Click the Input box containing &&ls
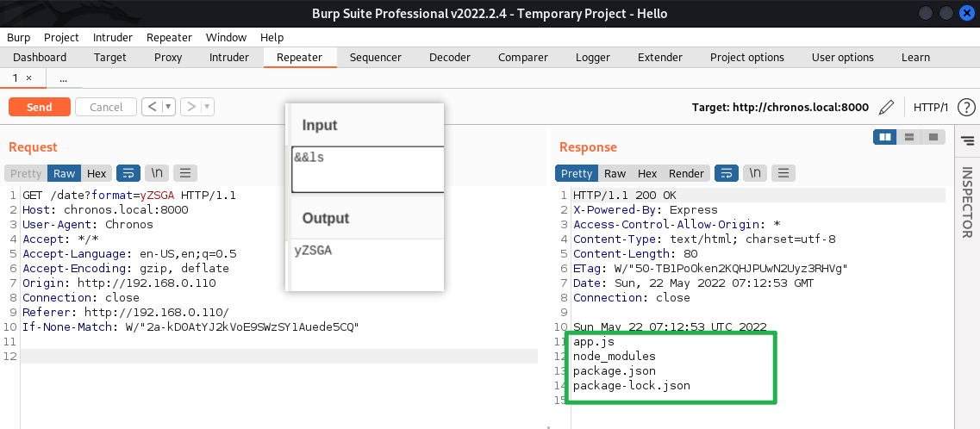This screenshot has width=980, height=429. pos(368,169)
